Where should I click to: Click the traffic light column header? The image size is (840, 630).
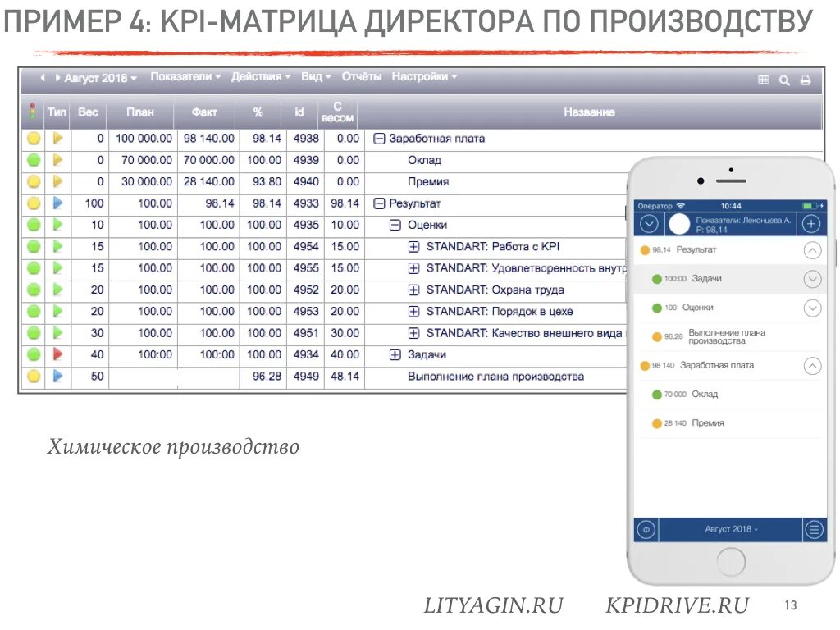[33, 112]
